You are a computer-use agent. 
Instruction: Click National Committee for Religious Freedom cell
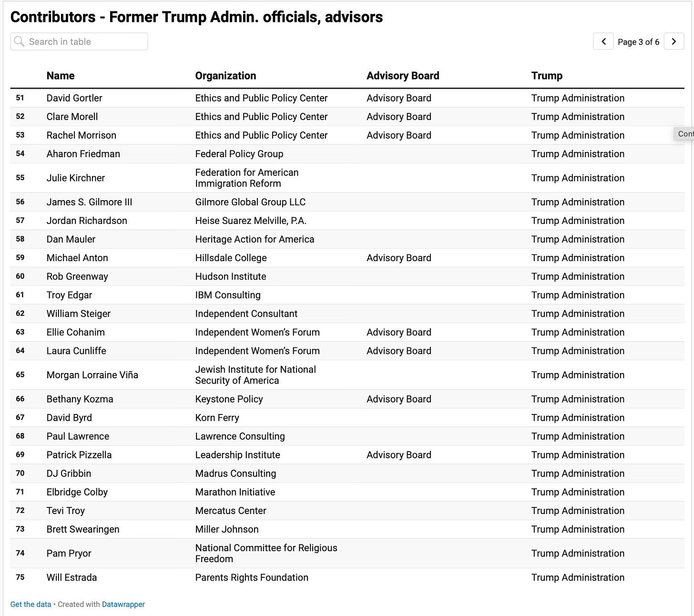tap(266, 554)
